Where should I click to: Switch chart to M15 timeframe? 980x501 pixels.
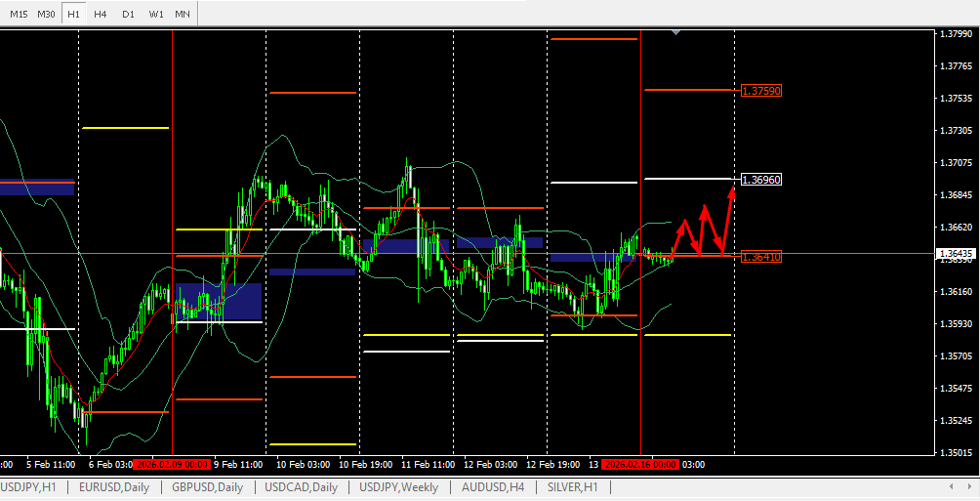pyautogui.click(x=19, y=14)
